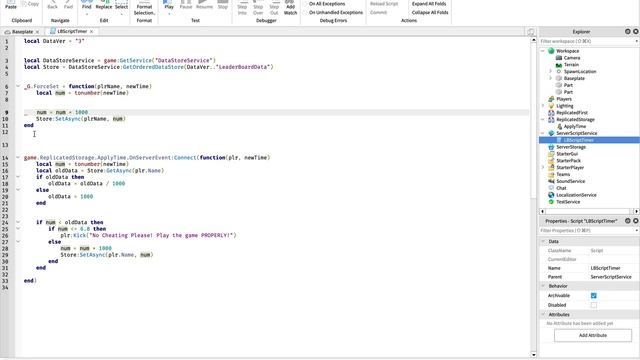Select the ReplicatedFirst icon
Viewport: 640px width, 360px height.
[x=551, y=113]
